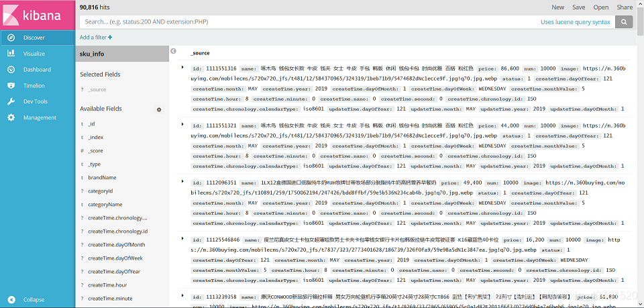Select the Management menu label
Screen dimensions: 644x308
pos(40,118)
